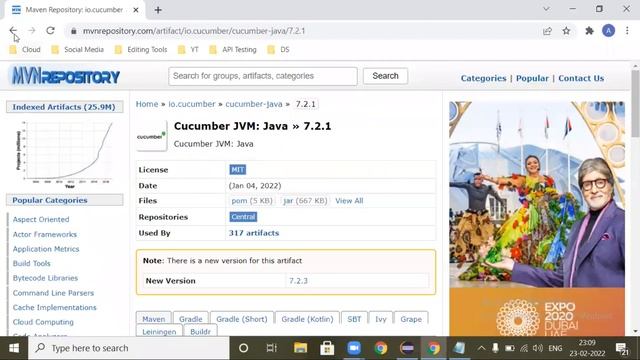
Task: Reload the Maven Repository page
Action: 50,31
